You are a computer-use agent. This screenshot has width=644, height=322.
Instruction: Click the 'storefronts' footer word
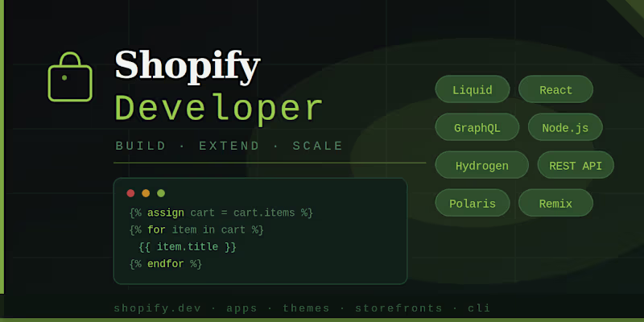pyautogui.click(x=398, y=308)
